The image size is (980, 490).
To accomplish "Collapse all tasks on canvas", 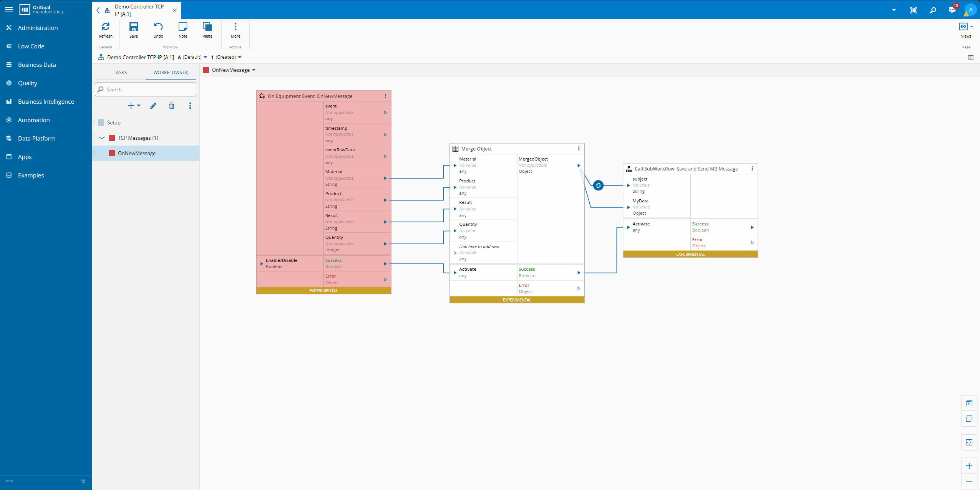I will [969, 419].
